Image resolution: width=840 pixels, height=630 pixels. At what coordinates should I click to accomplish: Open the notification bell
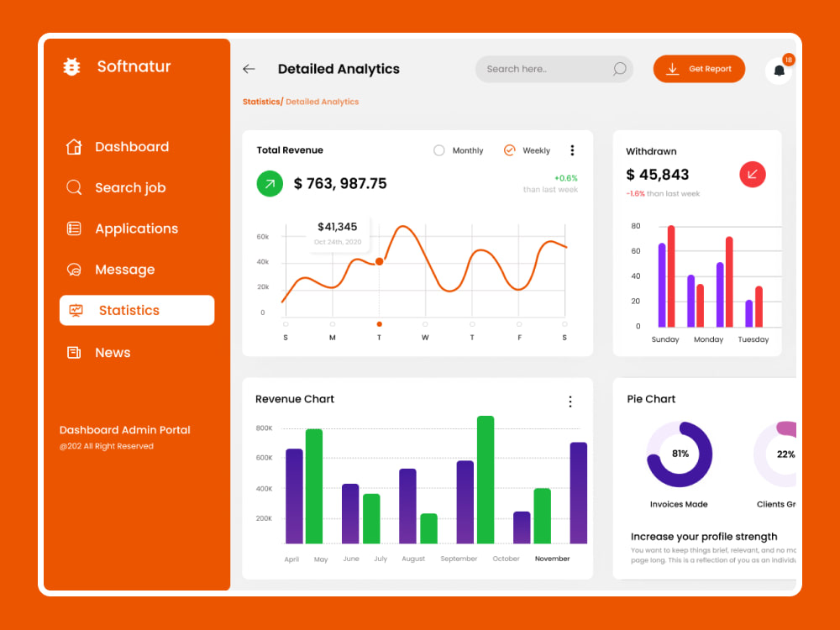[779, 69]
